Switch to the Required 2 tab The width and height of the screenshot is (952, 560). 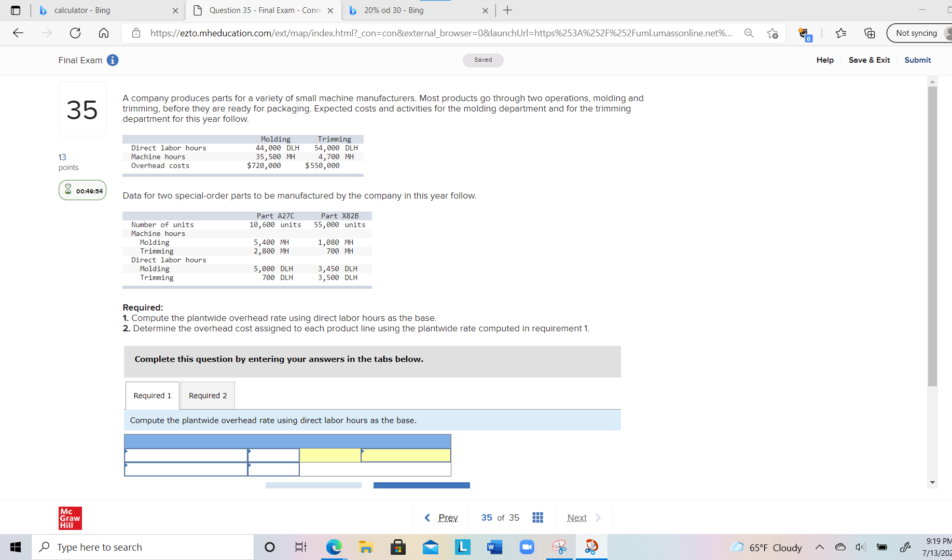[x=207, y=395]
